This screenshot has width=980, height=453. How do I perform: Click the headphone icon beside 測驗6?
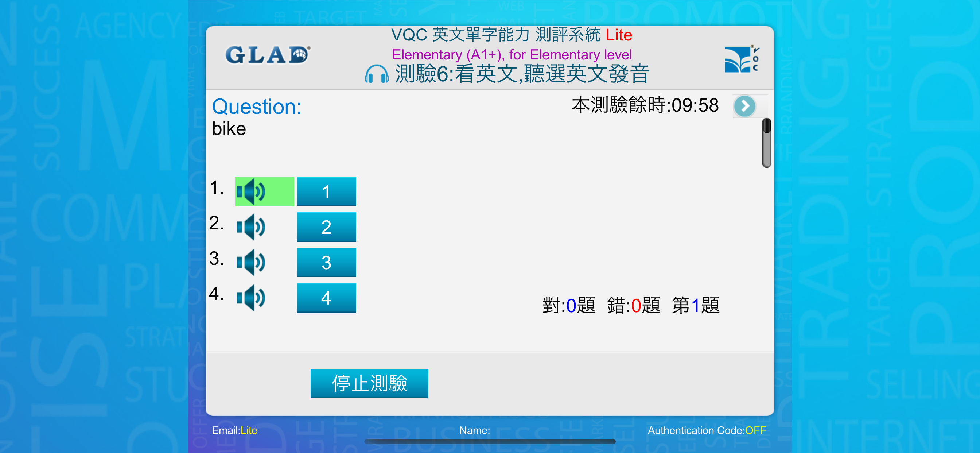click(376, 74)
